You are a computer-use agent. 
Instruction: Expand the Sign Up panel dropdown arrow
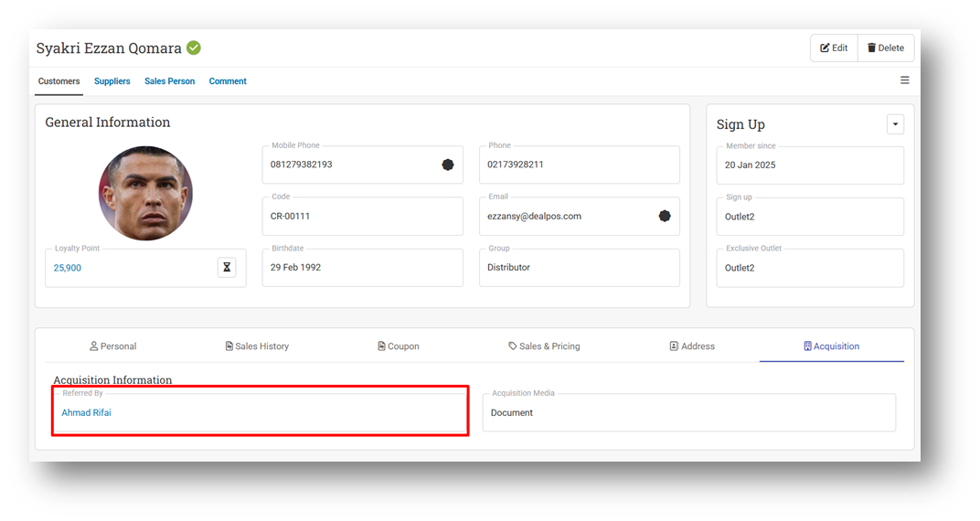pos(895,124)
